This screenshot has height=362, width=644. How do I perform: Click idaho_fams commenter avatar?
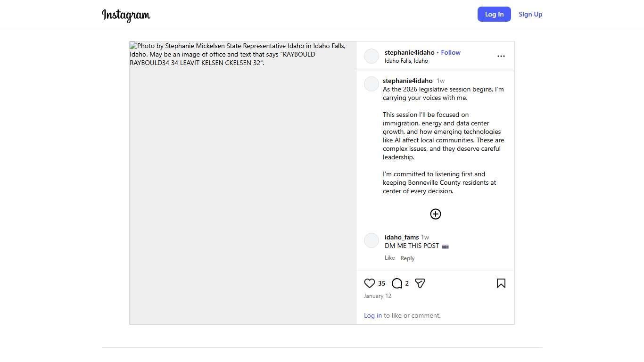[372, 240]
